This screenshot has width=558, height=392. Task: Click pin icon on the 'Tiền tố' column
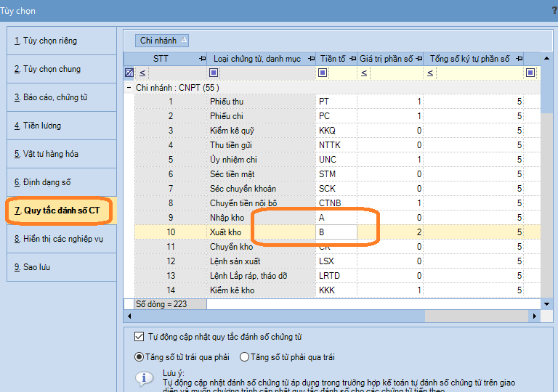pyautogui.click(x=352, y=58)
